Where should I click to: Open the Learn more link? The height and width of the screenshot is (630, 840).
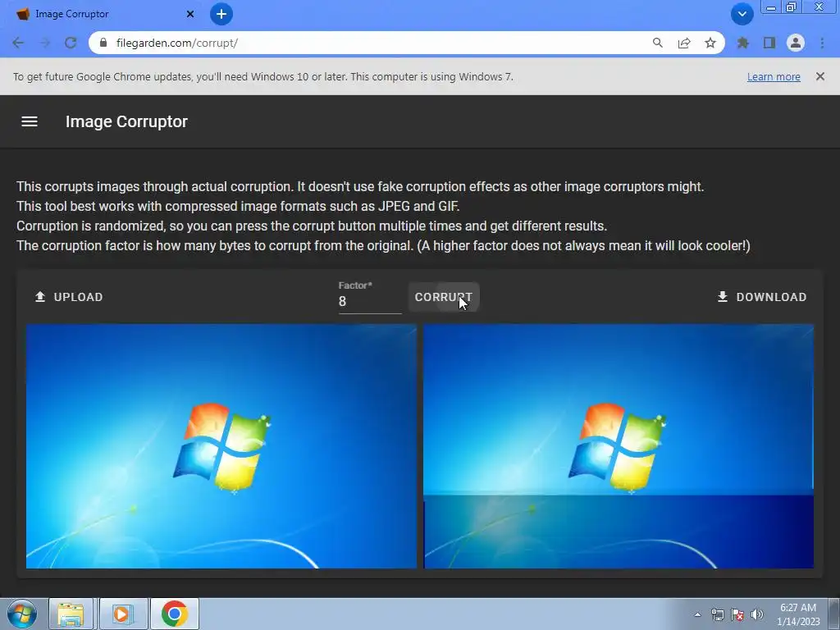774,76
